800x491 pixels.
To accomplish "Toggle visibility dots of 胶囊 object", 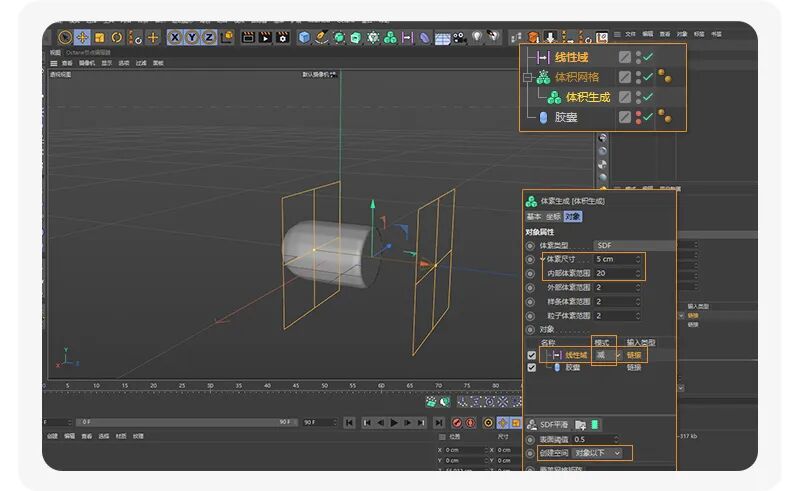I will tap(638, 117).
